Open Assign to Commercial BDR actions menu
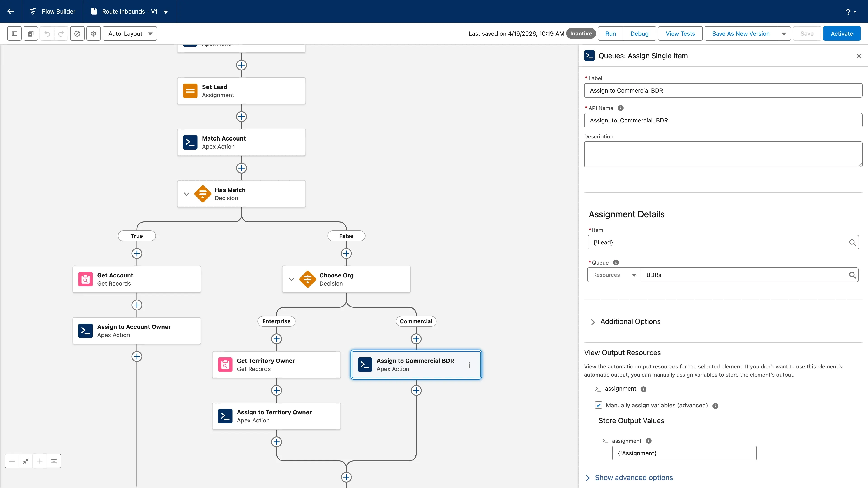The image size is (868, 488). [469, 365]
